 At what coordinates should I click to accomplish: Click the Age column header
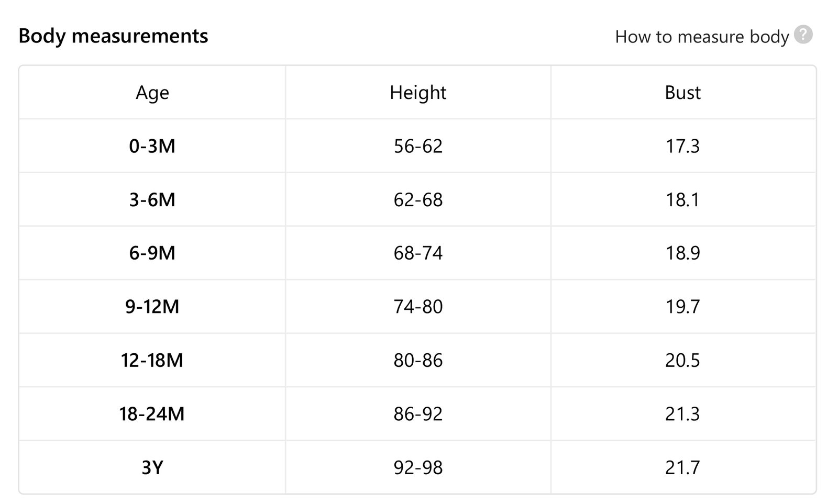(x=152, y=93)
